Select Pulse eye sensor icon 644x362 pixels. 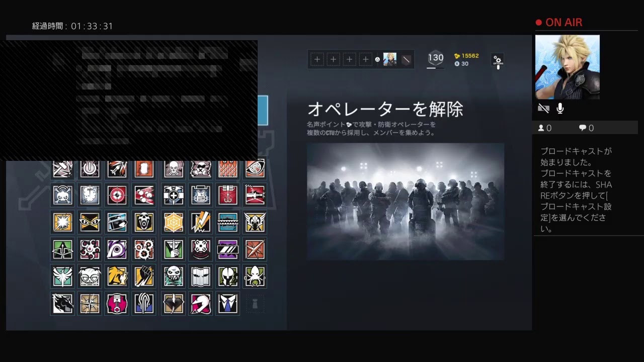pyautogui.click(x=255, y=169)
